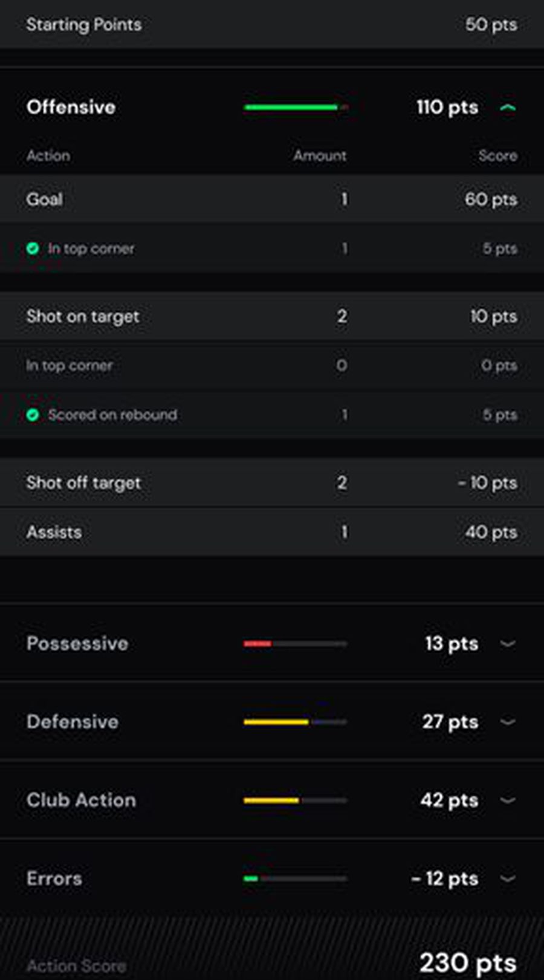Expand the Defensive points chevron

(508, 722)
